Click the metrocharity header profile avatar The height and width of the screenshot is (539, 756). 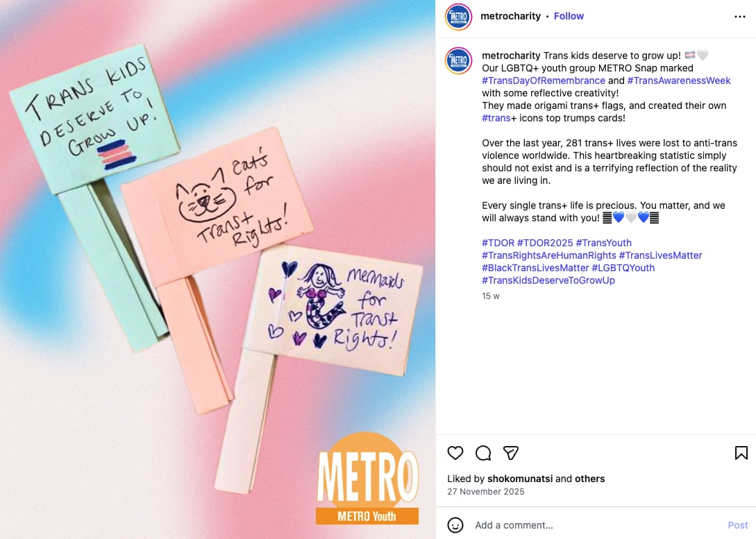click(x=458, y=17)
